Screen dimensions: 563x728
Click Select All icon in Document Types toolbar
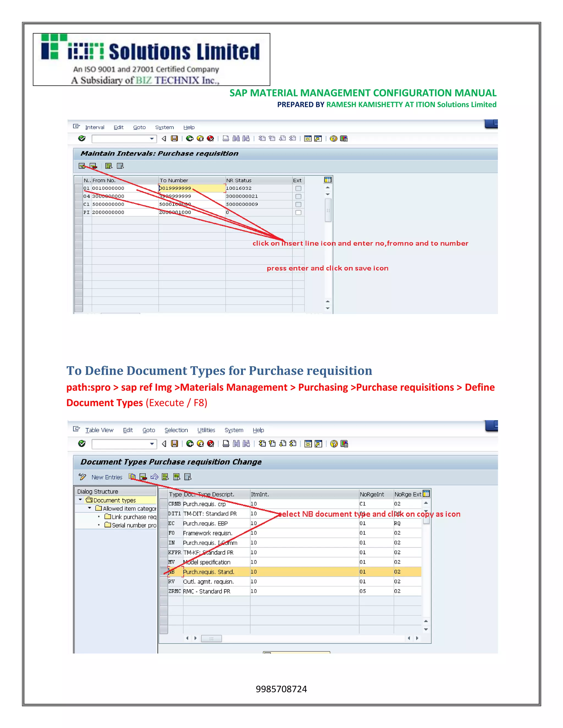click(165, 477)
